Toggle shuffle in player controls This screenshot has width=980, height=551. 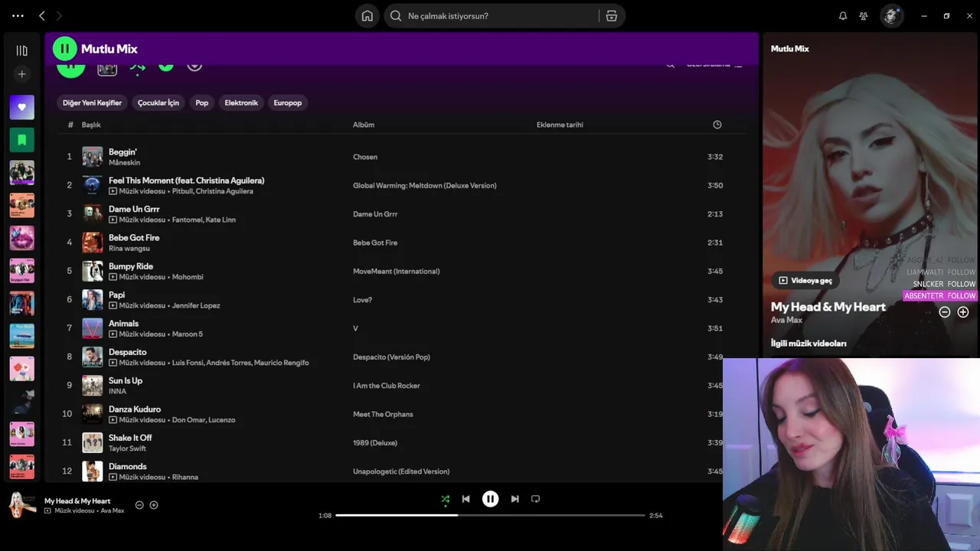446,499
